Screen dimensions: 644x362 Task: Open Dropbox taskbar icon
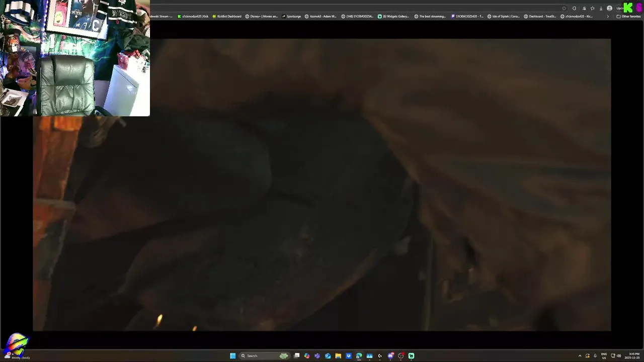point(349,355)
